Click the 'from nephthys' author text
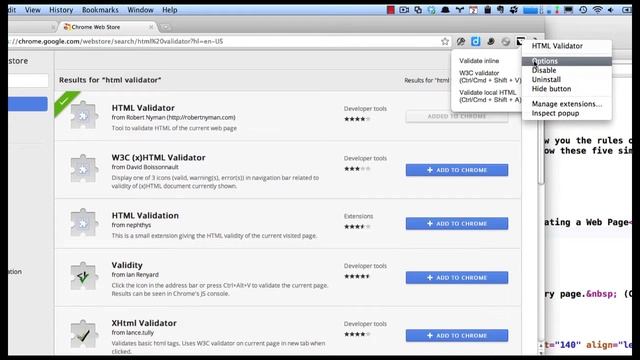Image resolution: width=640 pixels, height=360 pixels. (x=131, y=225)
